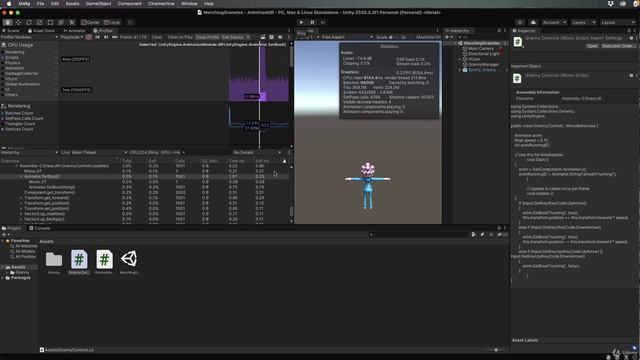Viewport: 640px width, 360px height.
Task: Open the Layers dropdown
Action: [x=583, y=22]
